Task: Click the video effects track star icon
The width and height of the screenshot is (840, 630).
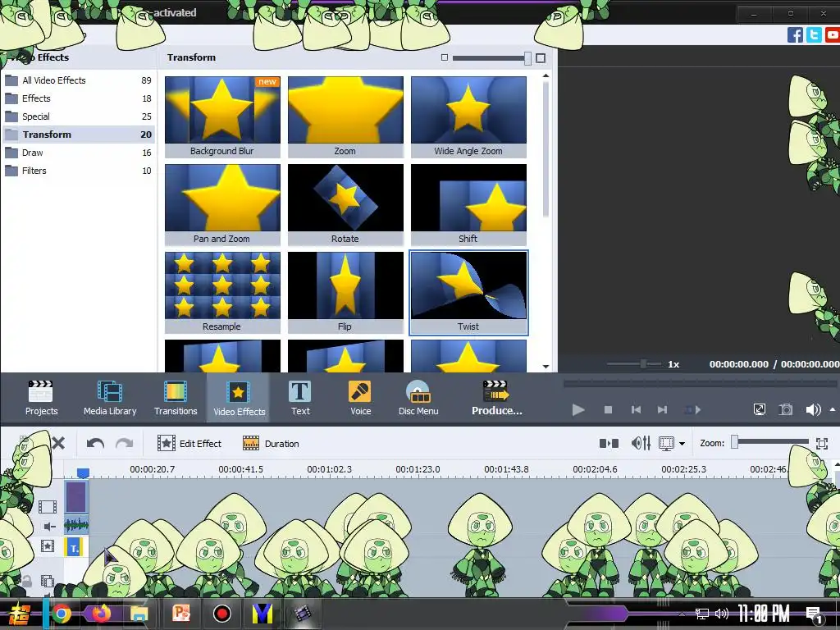Action: [47, 546]
